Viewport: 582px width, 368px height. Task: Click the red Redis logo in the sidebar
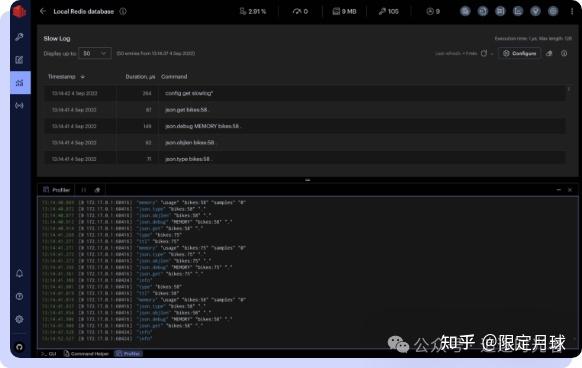tap(19, 11)
